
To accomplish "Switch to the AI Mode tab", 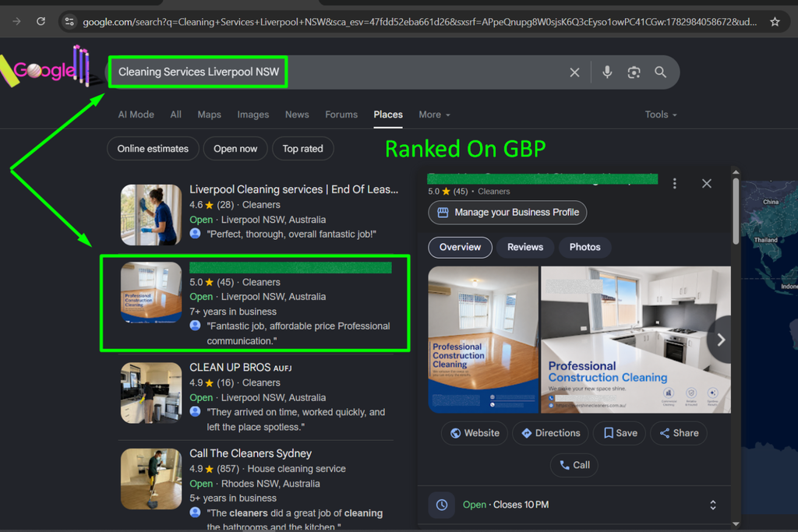I will coord(136,115).
